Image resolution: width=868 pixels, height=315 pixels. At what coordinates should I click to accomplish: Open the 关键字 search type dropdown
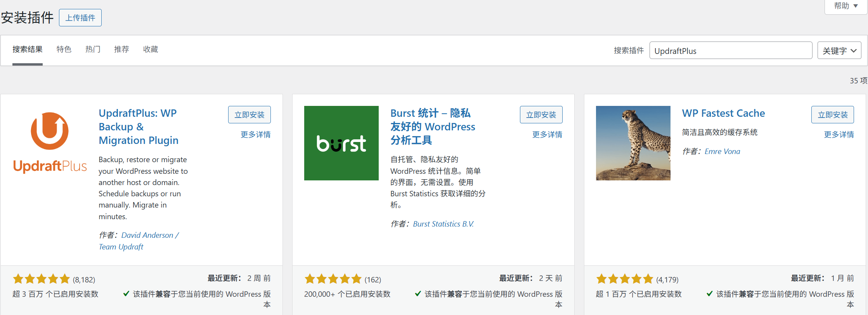point(839,50)
